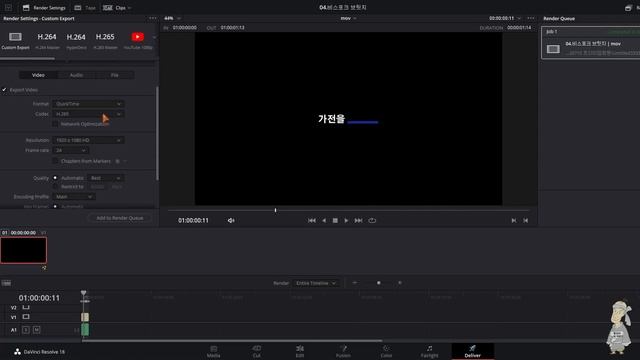This screenshot has width=640, height=360.
Task: Go to the Fairlight page
Action: (429, 351)
